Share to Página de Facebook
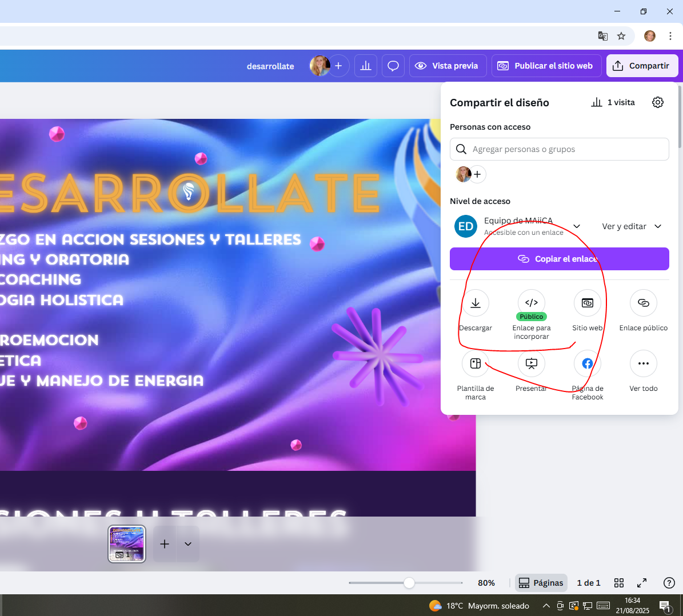This screenshot has height=616, width=683. [x=587, y=364]
